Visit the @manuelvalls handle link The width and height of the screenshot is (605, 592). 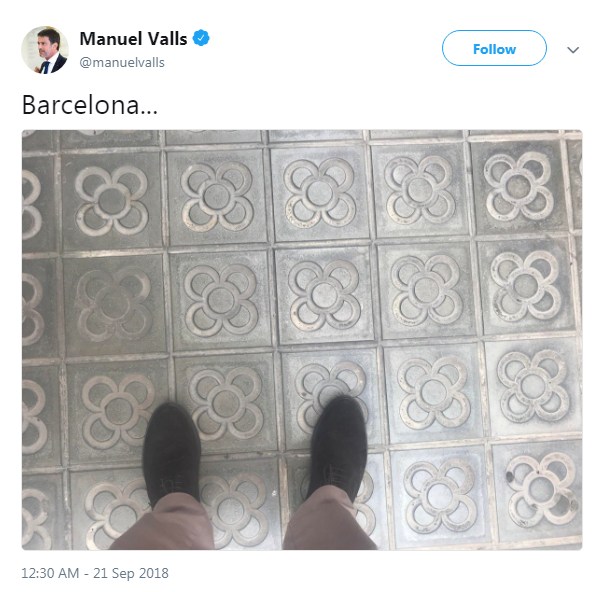pyautogui.click(x=122, y=63)
